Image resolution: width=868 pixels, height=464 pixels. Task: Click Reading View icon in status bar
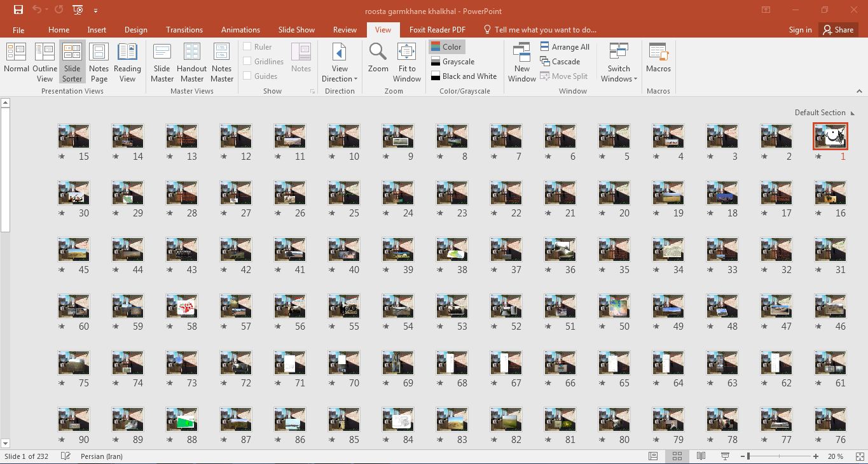[x=701, y=456]
